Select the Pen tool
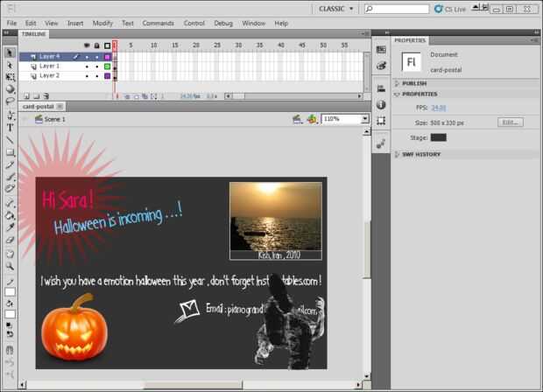This screenshot has height=392, width=543. click(10, 115)
